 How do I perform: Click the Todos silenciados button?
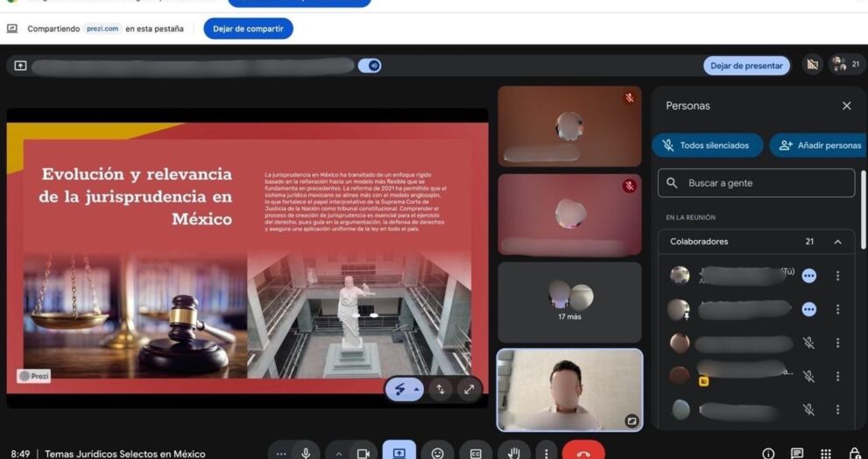click(706, 145)
